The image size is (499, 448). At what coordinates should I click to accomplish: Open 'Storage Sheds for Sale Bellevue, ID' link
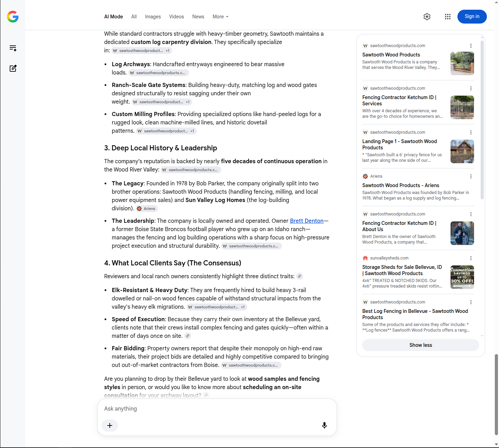click(402, 270)
